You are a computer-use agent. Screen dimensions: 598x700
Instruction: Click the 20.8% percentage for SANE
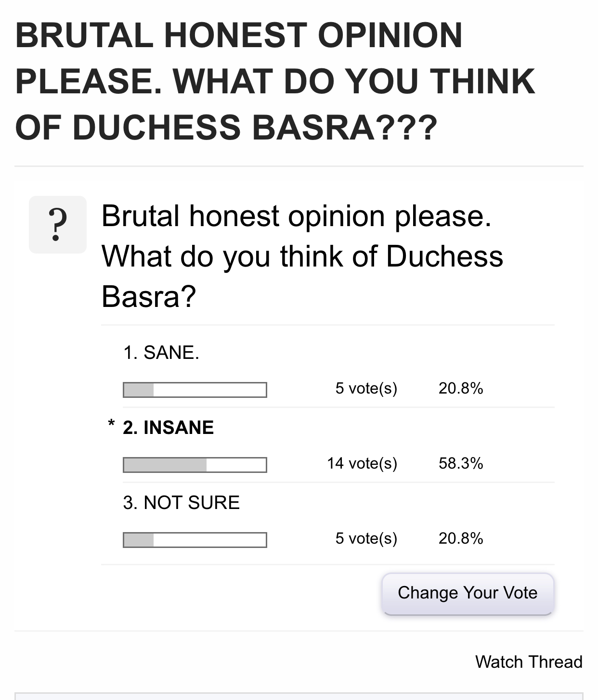pyautogui.click(x=460, y=388)
